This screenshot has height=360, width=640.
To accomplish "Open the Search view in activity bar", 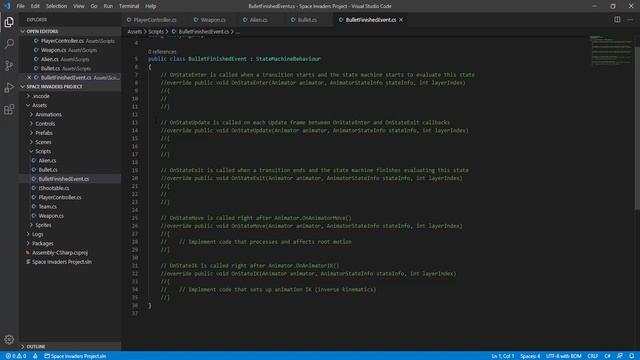I will pyautogui.click(x=9, y=43).
